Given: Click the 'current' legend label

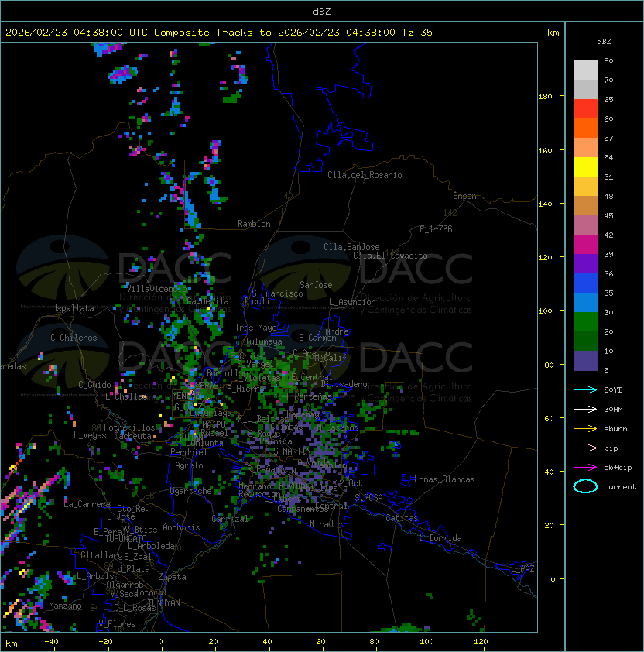Looking at the screenshot, I should pos(620,487).
